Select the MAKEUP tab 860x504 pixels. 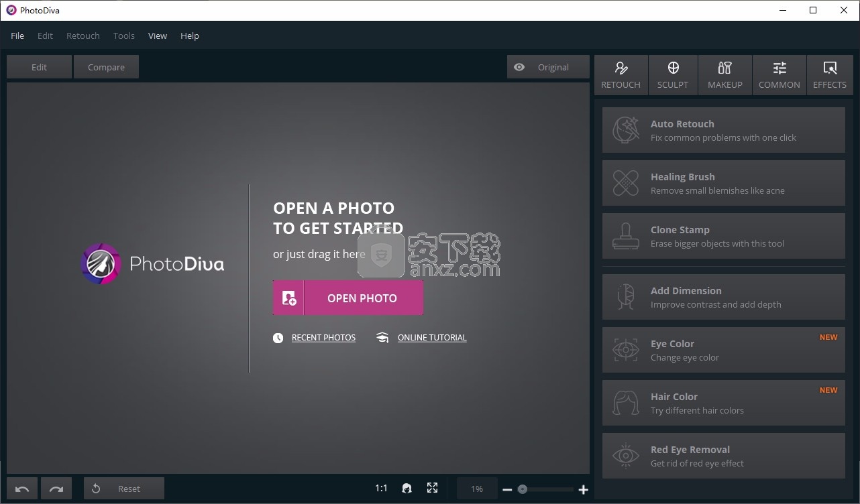tap(725, 75)
